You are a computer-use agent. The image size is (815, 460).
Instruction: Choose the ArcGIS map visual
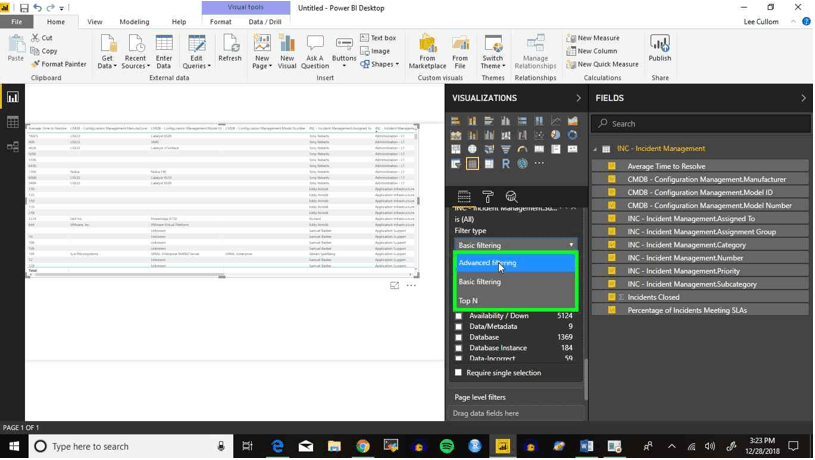pyautogui.click(x=522, y=164)
